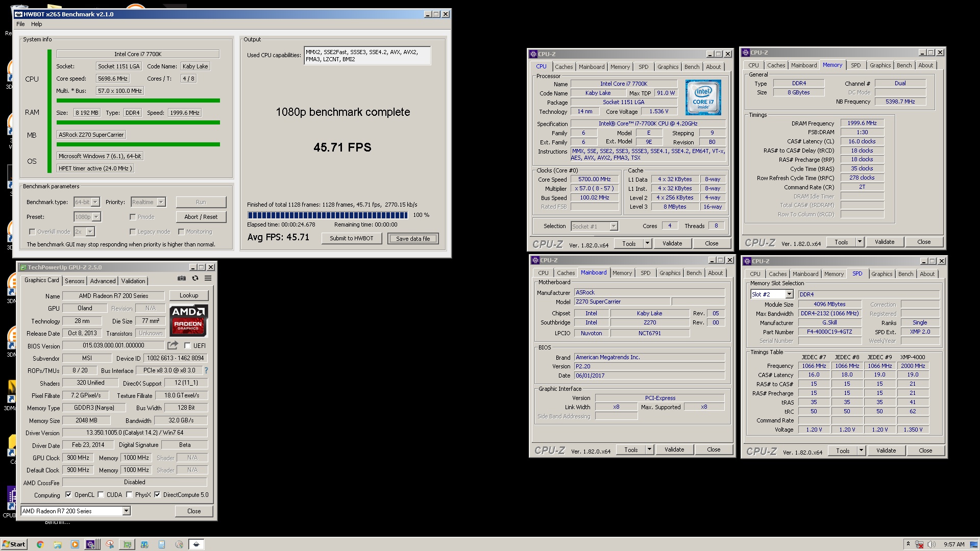Click Abort / Reset button
980x551 pixels.
click(201, 217)
